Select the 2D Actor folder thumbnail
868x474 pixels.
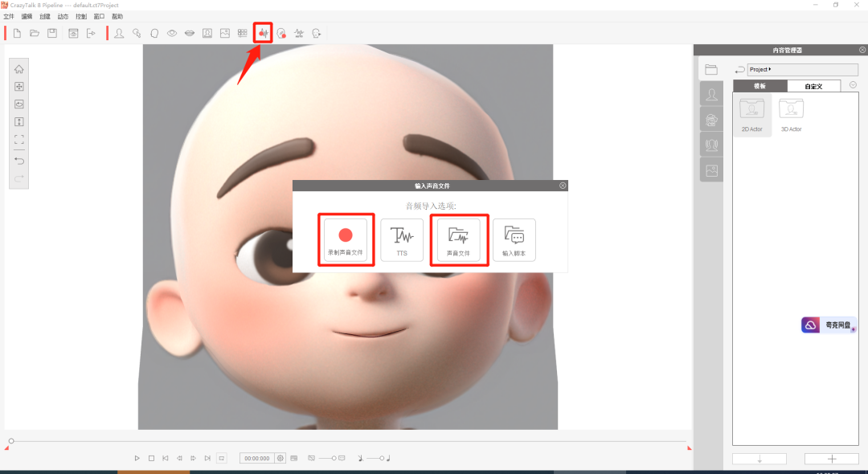[x=752, y=115]
